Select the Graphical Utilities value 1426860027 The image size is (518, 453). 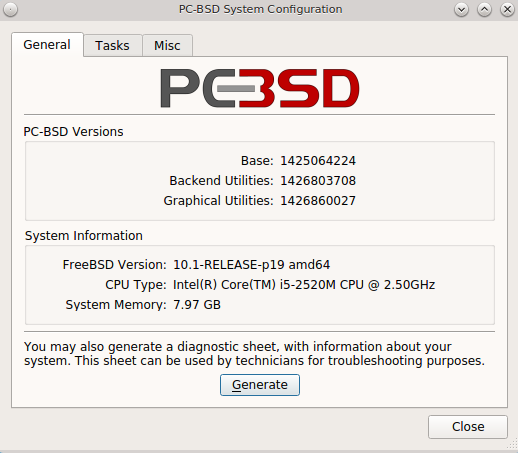click(318, 201)
